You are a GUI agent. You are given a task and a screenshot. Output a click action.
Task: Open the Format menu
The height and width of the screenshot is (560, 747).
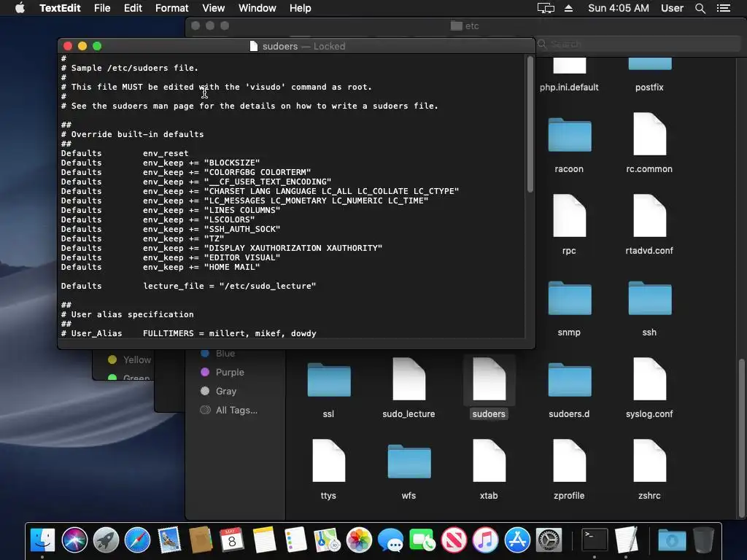172,8
